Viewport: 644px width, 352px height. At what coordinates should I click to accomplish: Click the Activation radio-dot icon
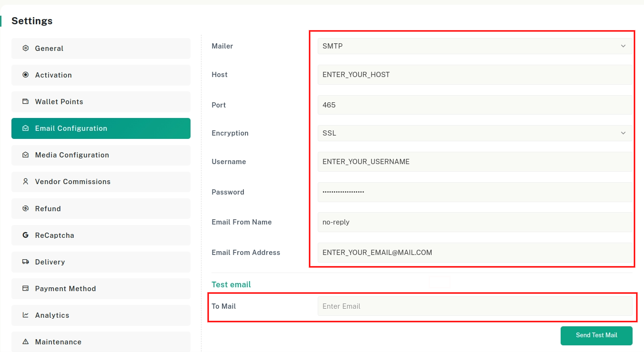pos(26,75)
